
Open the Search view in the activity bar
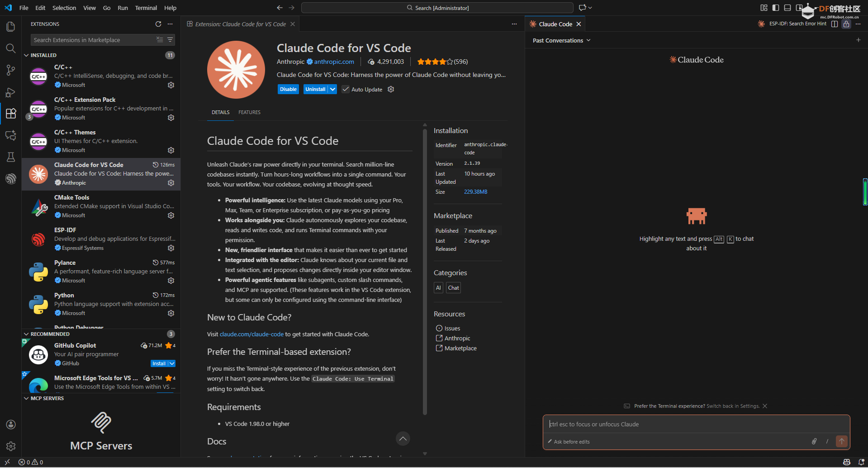(x=11, y=48)
